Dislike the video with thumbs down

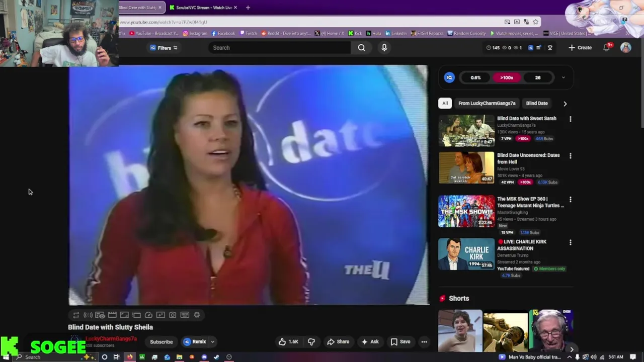point(311,342)
